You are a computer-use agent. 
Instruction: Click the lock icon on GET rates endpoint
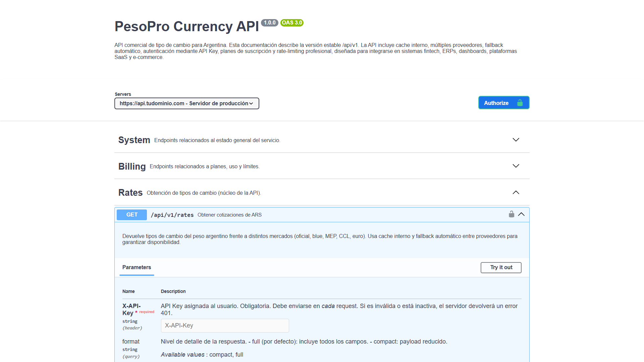click(x=511, y=214)
